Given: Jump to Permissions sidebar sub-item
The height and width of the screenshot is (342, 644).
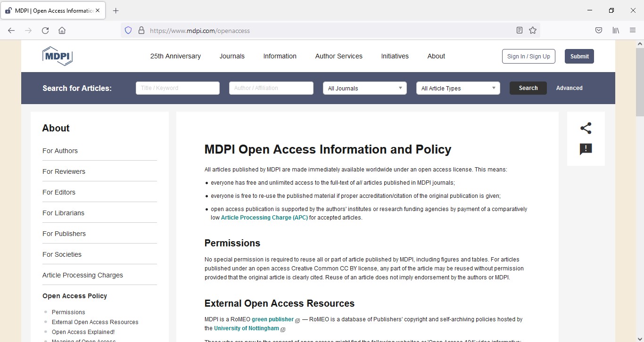Looking at the screenshot, I should tap(68, 312).
